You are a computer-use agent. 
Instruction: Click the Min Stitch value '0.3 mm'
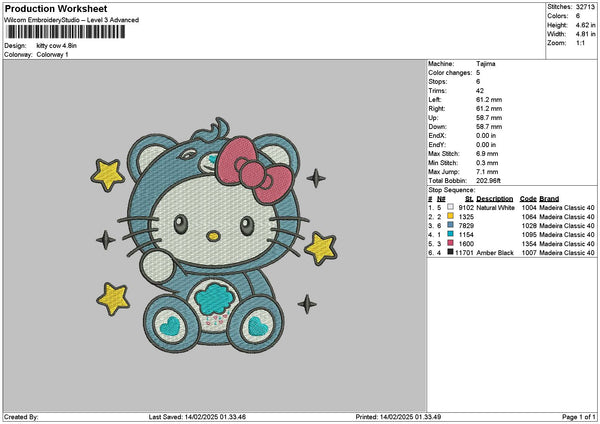(487, 163)
